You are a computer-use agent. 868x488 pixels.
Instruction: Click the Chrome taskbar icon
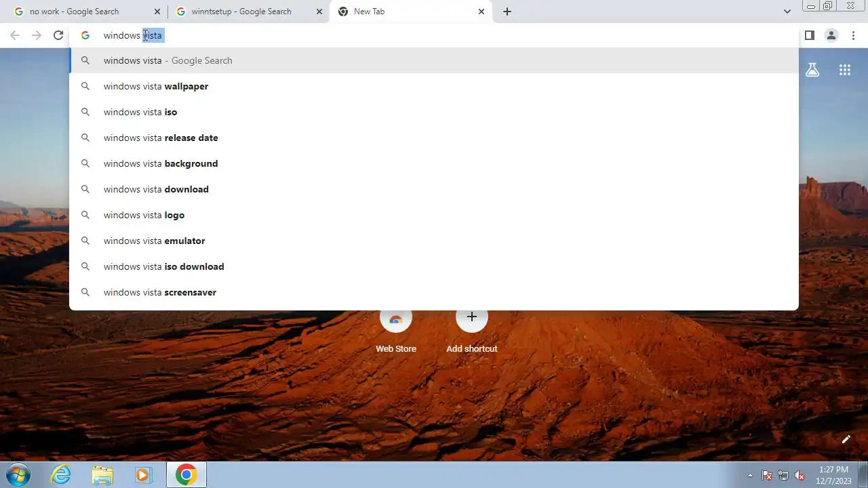point(186,474)
